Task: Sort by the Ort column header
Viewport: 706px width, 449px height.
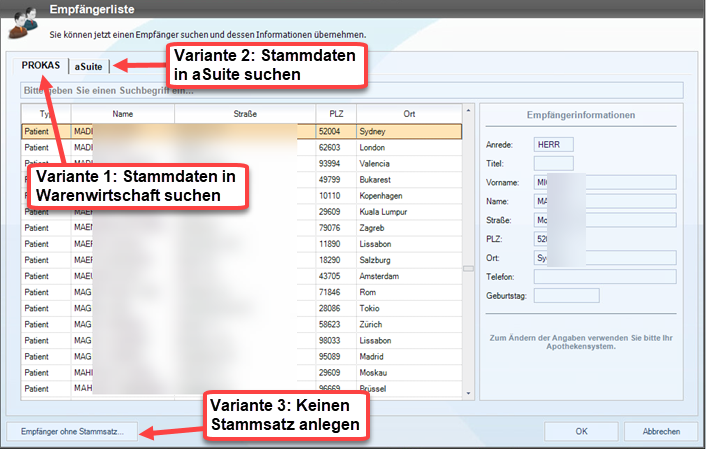Action: pyautogui.click(x=409, y=114)
